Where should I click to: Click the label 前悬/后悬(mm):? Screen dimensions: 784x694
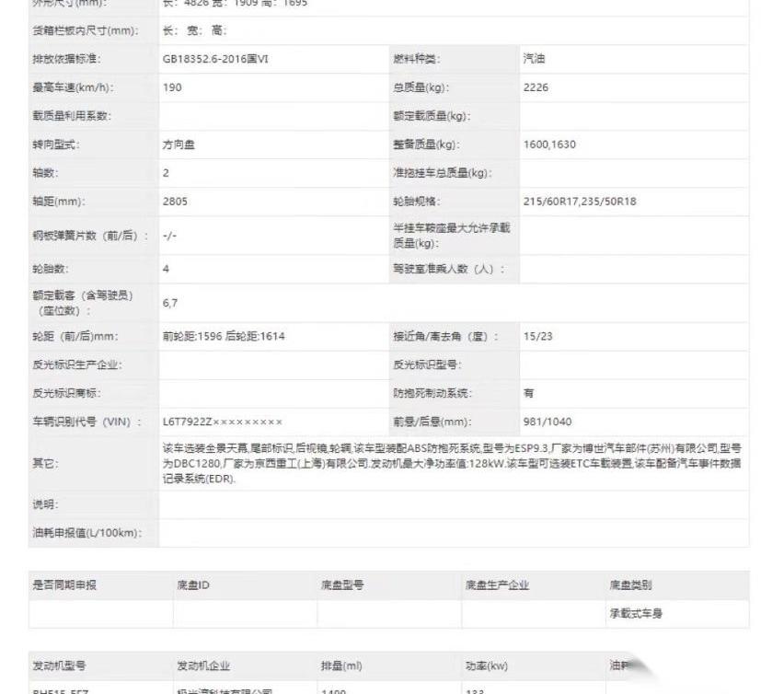click(432, 422)
